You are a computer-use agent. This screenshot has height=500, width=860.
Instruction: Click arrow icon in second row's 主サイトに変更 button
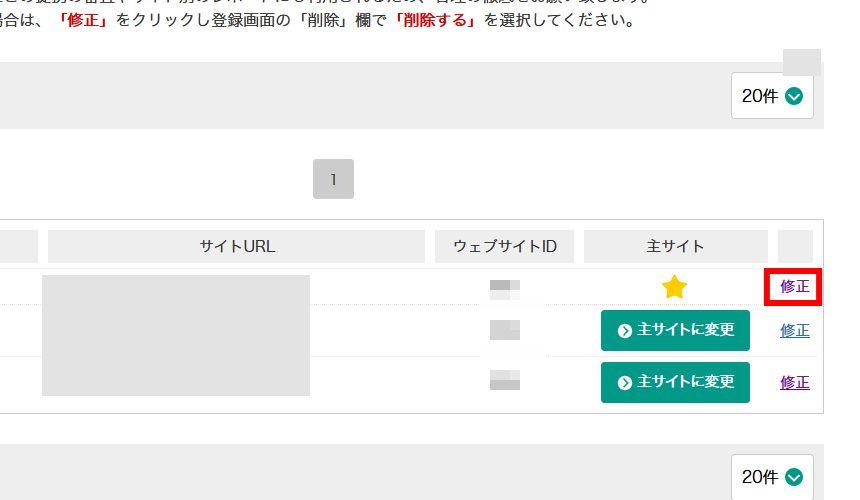click(625, 331)
